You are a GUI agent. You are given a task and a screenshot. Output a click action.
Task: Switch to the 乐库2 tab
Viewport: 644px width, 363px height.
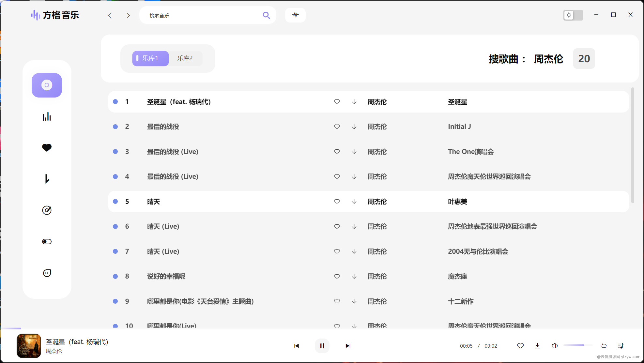(185, 58)
